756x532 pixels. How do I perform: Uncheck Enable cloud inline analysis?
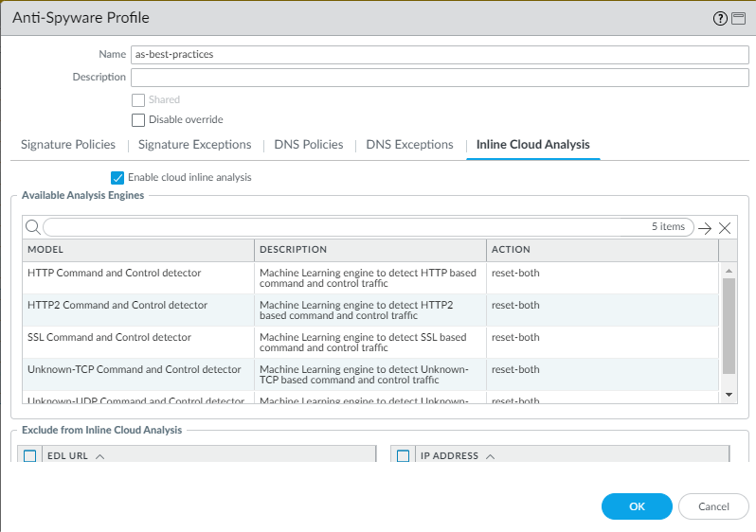pyautogui.click(x=117, y=177)
